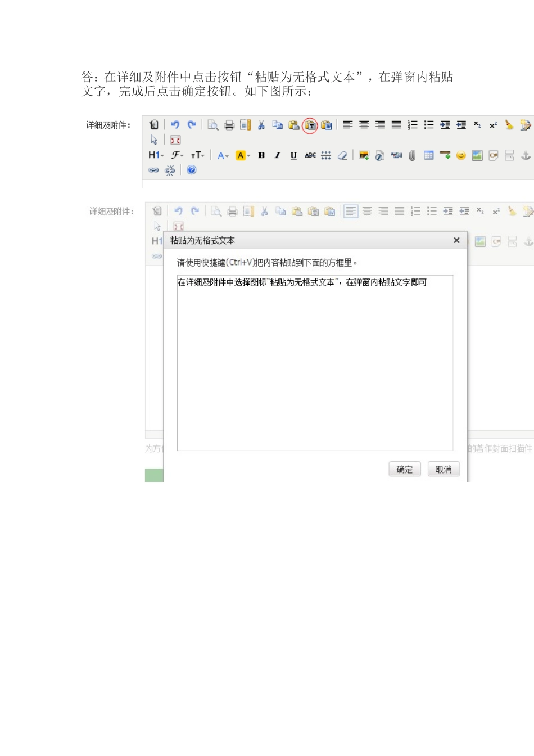Click the Remove formatting eraser icon
Image resolution: width=534 pixels, height=756 pixels.
[x=342, y=155]
